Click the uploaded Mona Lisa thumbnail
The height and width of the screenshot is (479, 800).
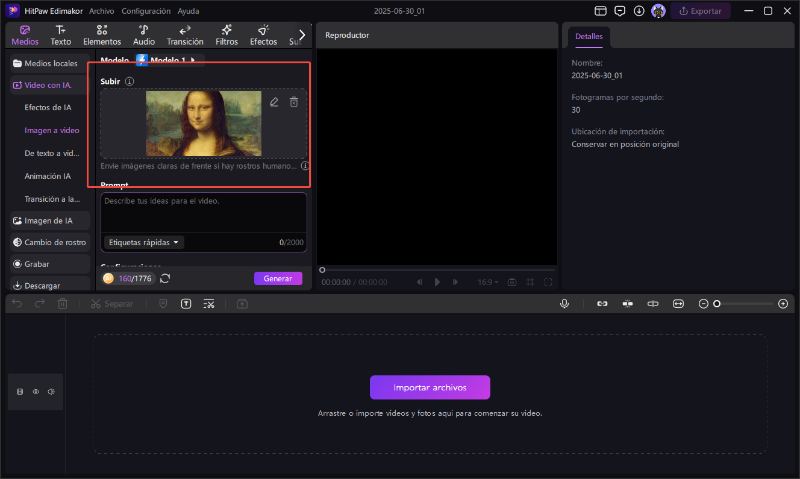204,123
